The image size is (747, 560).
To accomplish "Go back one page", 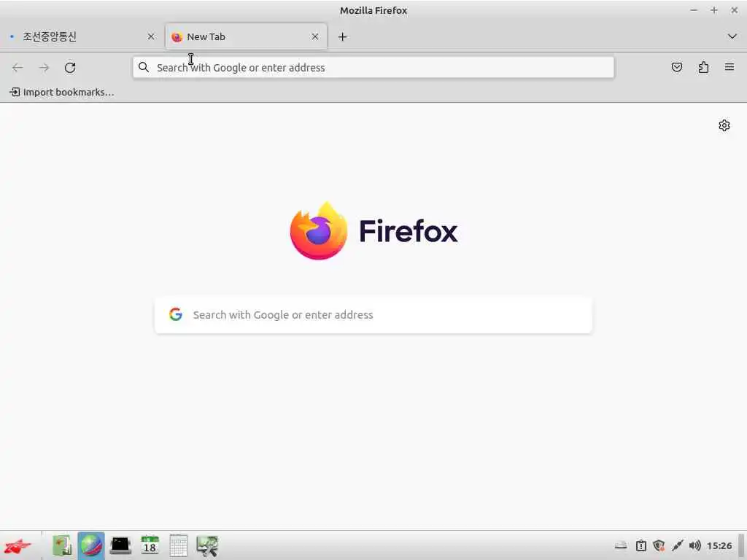I will click(18, 68).
